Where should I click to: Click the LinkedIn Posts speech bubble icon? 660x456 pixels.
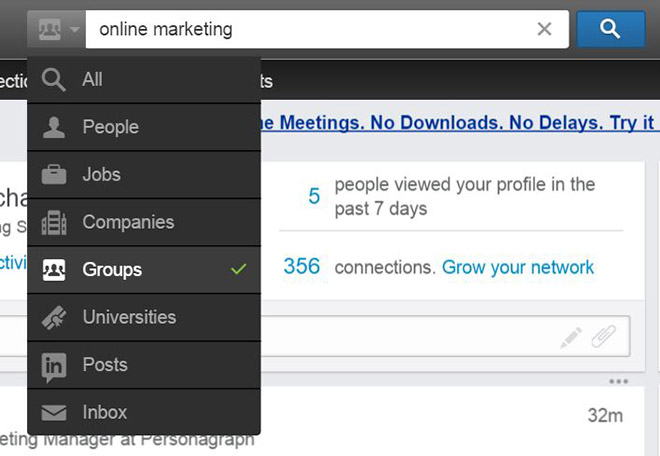(x=54, y=366)
